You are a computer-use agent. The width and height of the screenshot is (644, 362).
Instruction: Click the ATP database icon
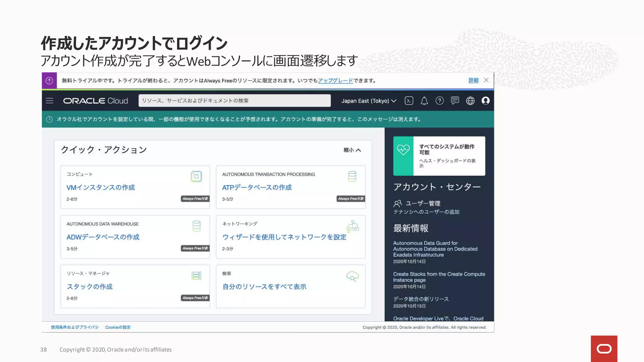pos(352,176)
